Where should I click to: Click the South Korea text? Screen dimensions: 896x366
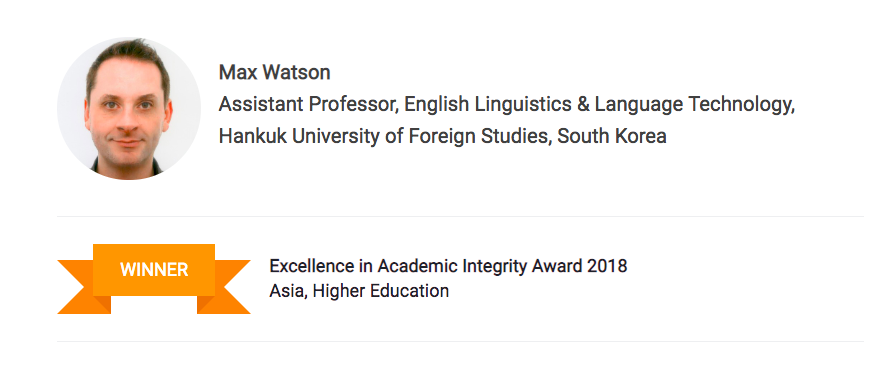pos(611,136)
